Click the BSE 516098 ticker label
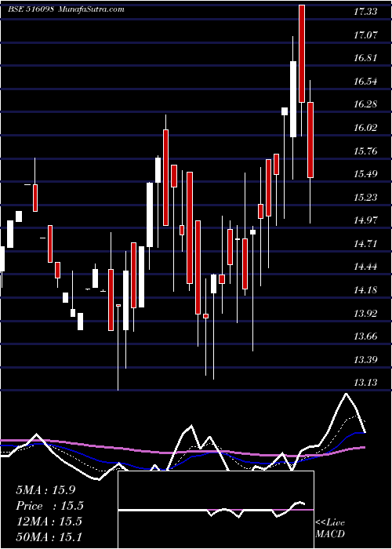Screen dimensions: 392x549 point(30,9)
